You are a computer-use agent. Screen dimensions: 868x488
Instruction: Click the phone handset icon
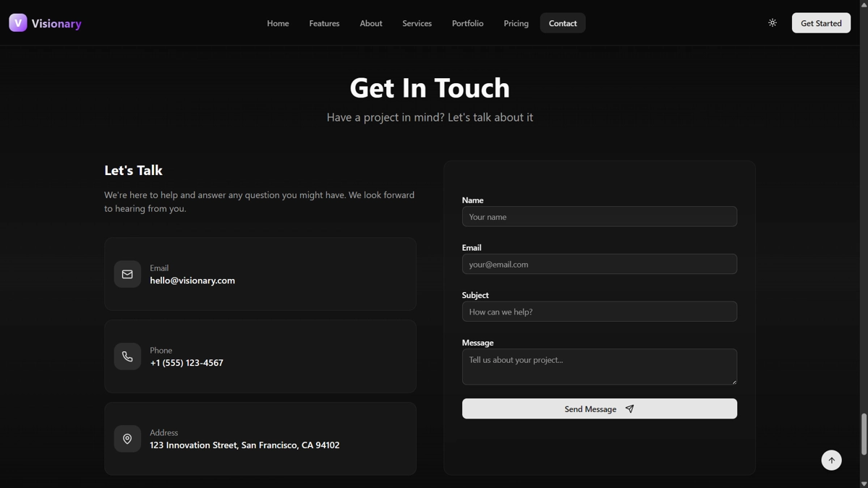127,356
